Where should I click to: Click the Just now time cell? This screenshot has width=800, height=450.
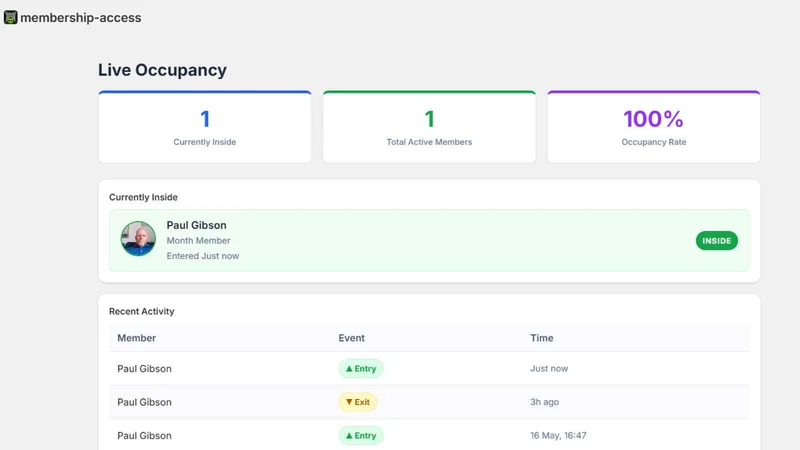tap(549, 368)
